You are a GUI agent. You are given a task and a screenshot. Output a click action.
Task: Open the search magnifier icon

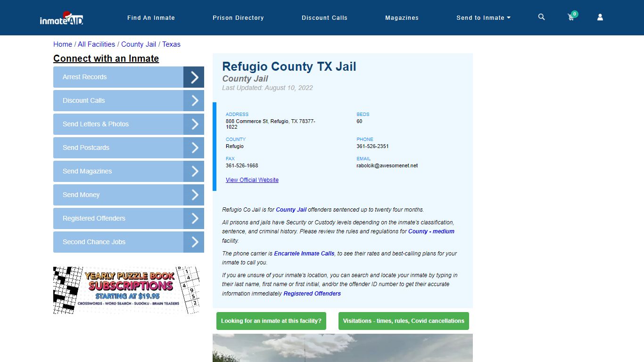[x=541, y=17]
